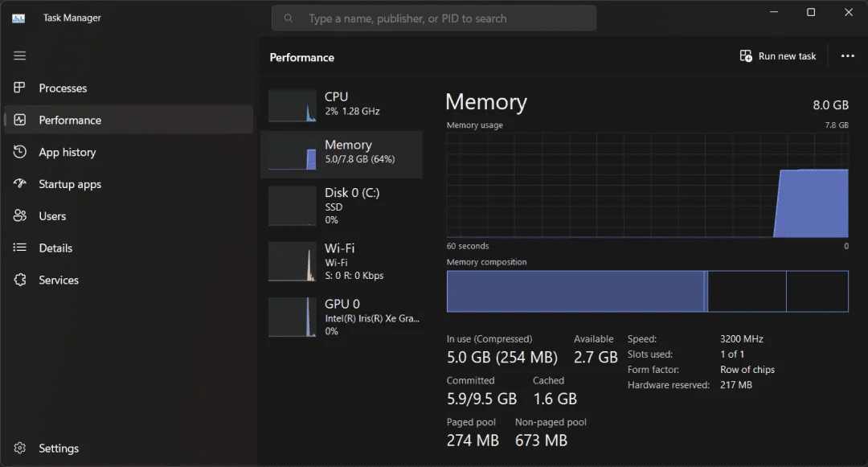Click the 217 MB hardware reserved value
This screenshot has width=868, height=467.
tap(736, 384)
